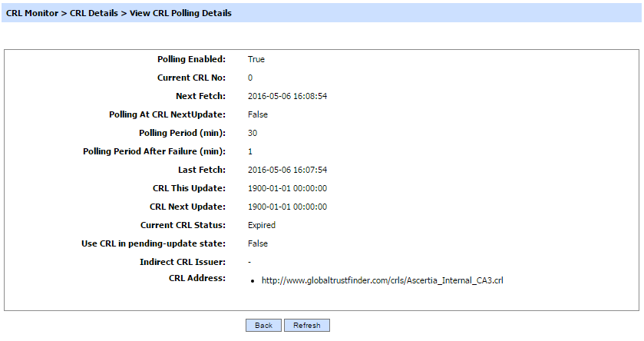644x341 pixels.
Task: Select the Polling Period value 30
Action: (x=253, y=133)
